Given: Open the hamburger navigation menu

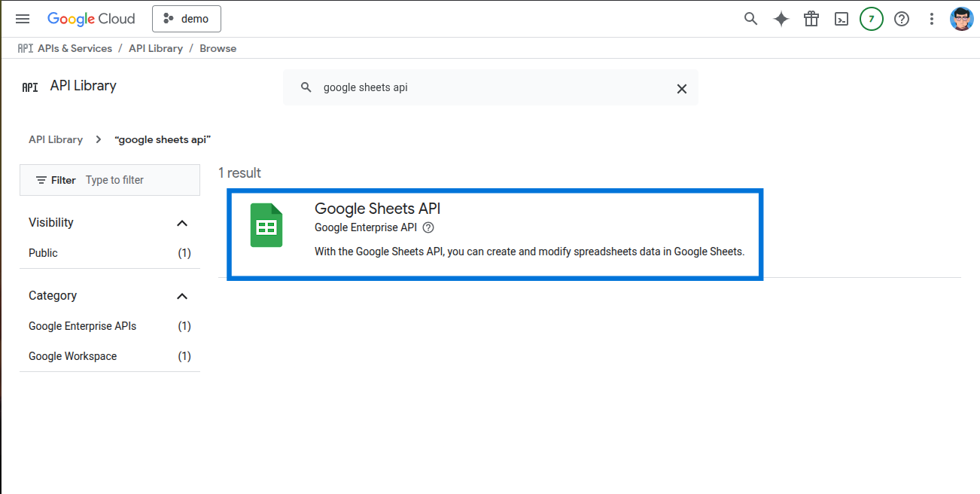Looking at the screenshot, I should (23, 19).
